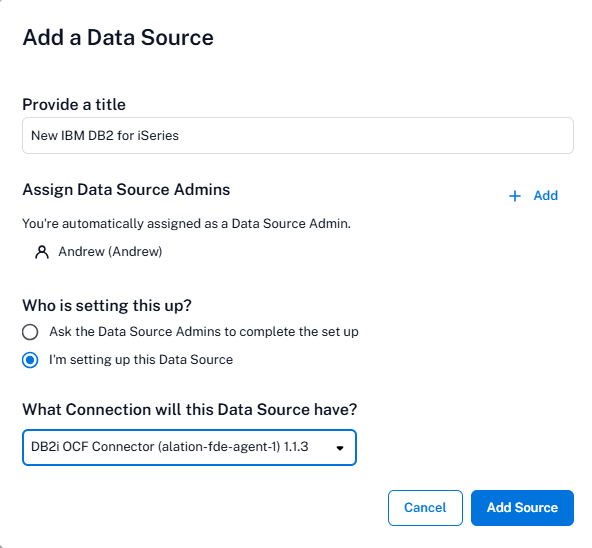Click the Add Source button
The image size is (592, 548).
pyautogui.click(x=522, y=508)
